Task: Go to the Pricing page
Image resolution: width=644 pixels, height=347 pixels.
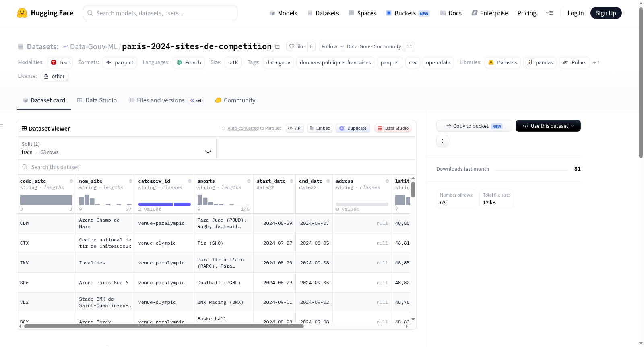Action: (x=527, y=13)
